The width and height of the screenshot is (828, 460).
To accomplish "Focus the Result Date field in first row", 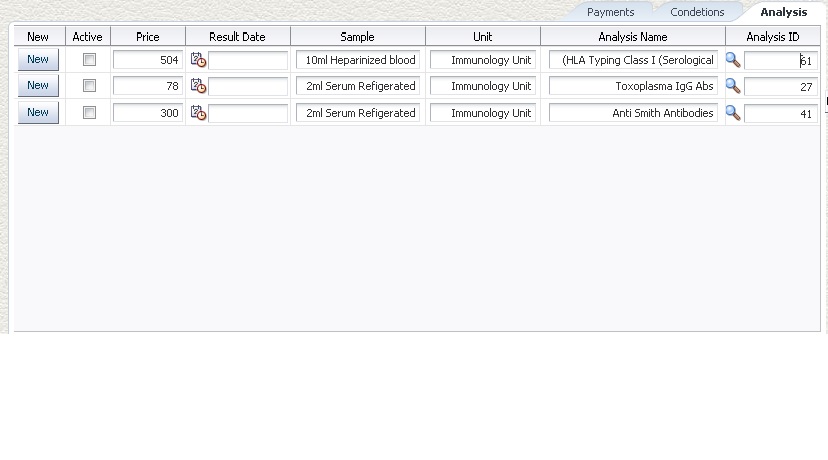I will [x=248, y=60].
